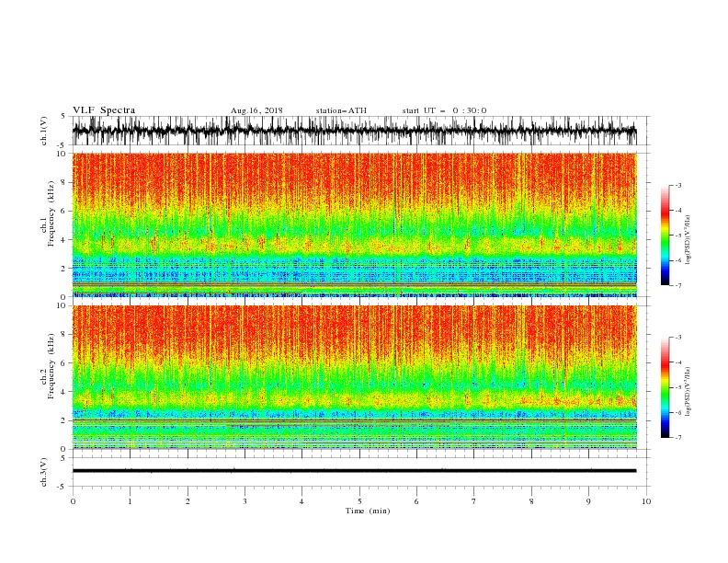Click the time axis tick label "3"
Image resolution: width=728 pixels, height=563 pixels.
(x=245, y=501)
